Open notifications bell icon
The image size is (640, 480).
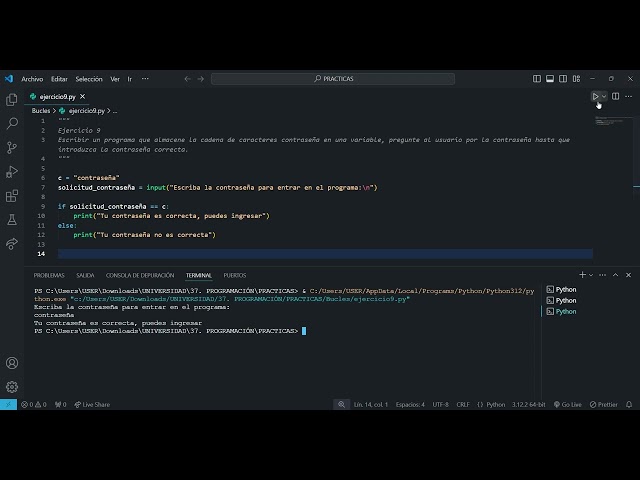[x=629, y=404]
